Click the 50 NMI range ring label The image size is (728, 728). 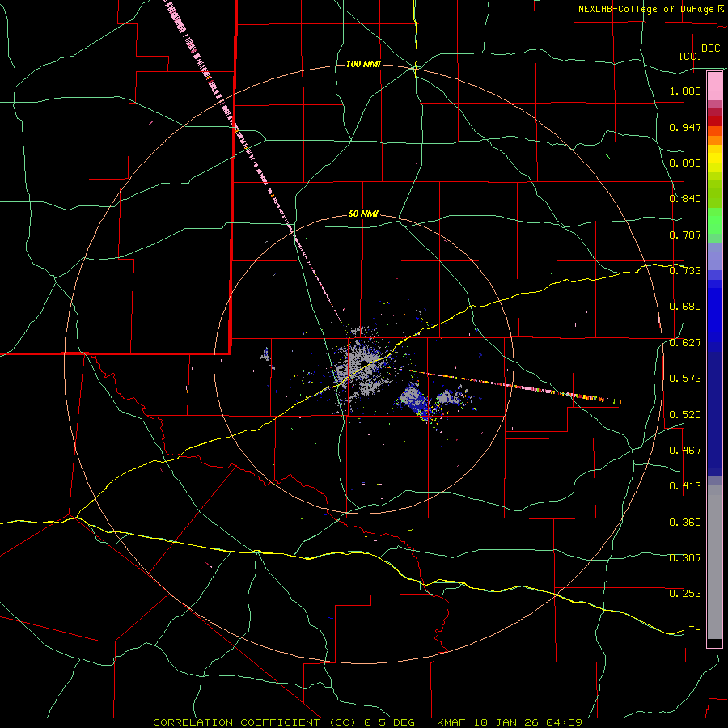click(x=363, y=214)
